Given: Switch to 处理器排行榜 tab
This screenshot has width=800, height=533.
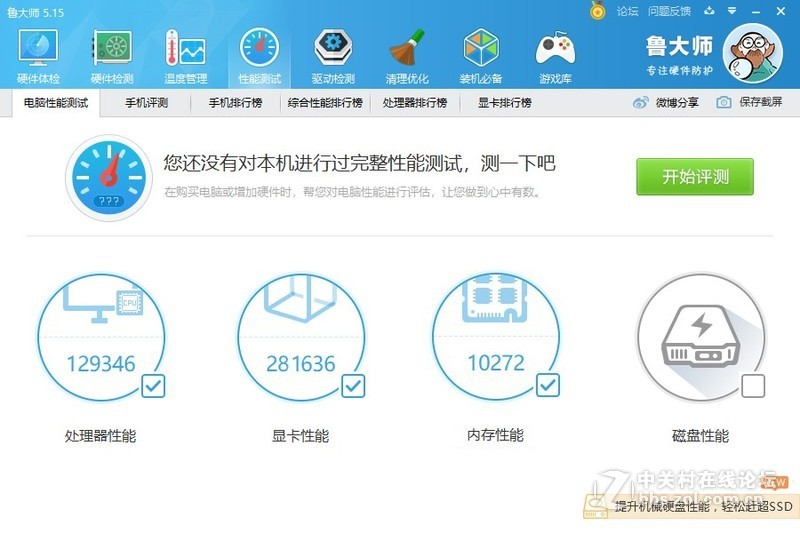Looking at the screenshot, I should (x=415, y=103).
